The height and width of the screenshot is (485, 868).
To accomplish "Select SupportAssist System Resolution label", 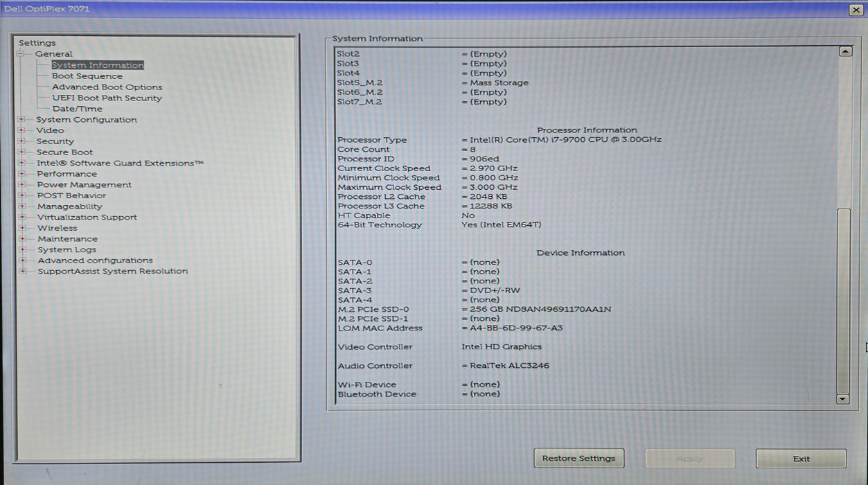I will tap(113, 272).
